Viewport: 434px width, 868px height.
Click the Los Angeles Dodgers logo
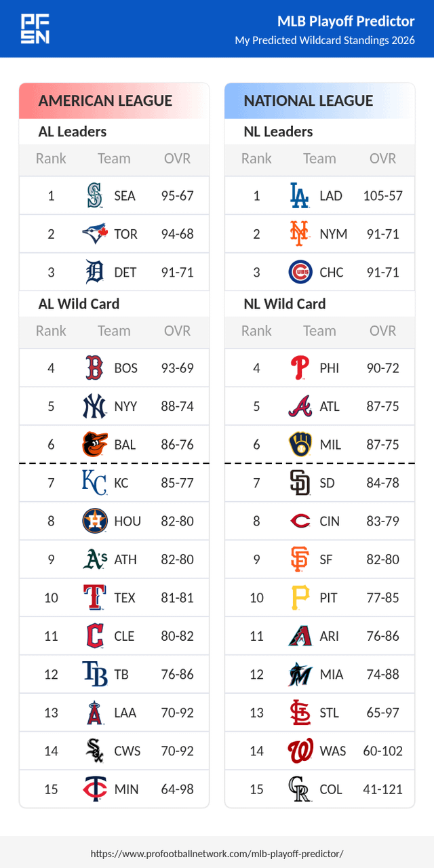[300, 196]
